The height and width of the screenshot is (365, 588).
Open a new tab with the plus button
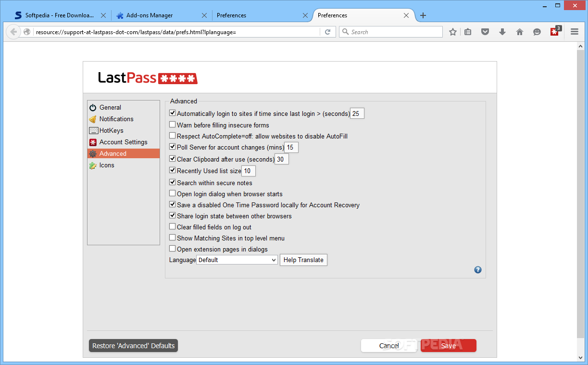(423, 15)
